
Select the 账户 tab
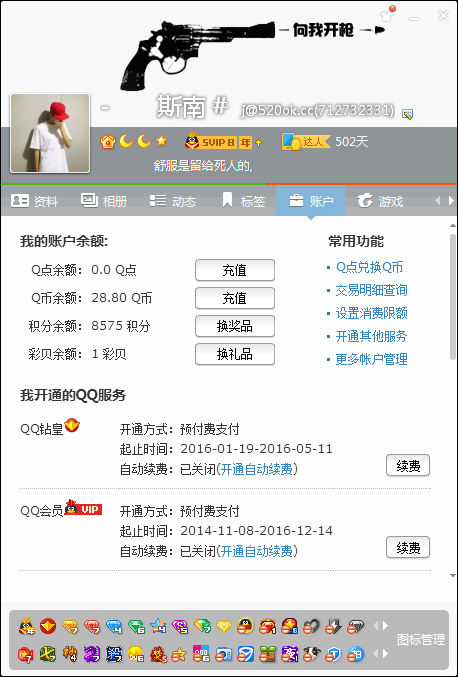coord(310,201)
